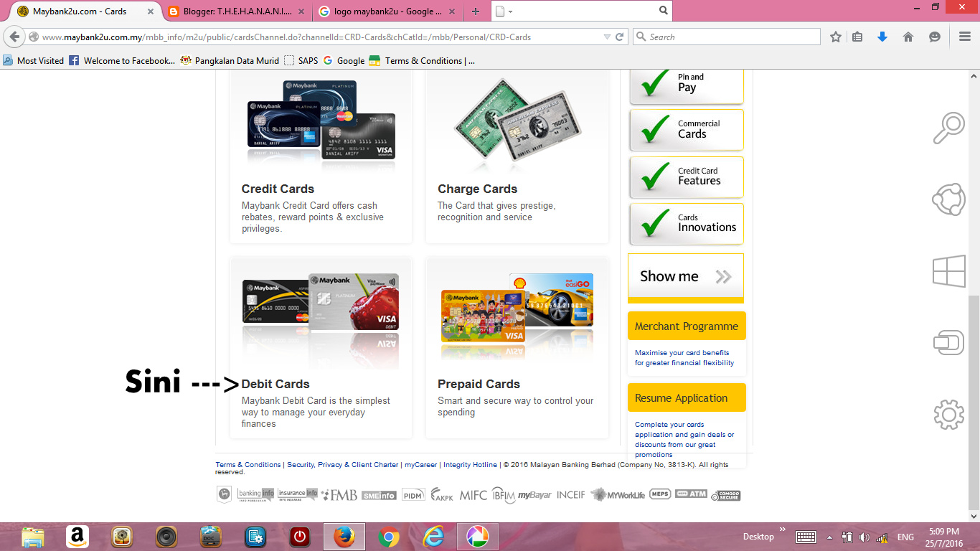
Task: Click the MYWorkLife footer logo
Action: [618, 495]
